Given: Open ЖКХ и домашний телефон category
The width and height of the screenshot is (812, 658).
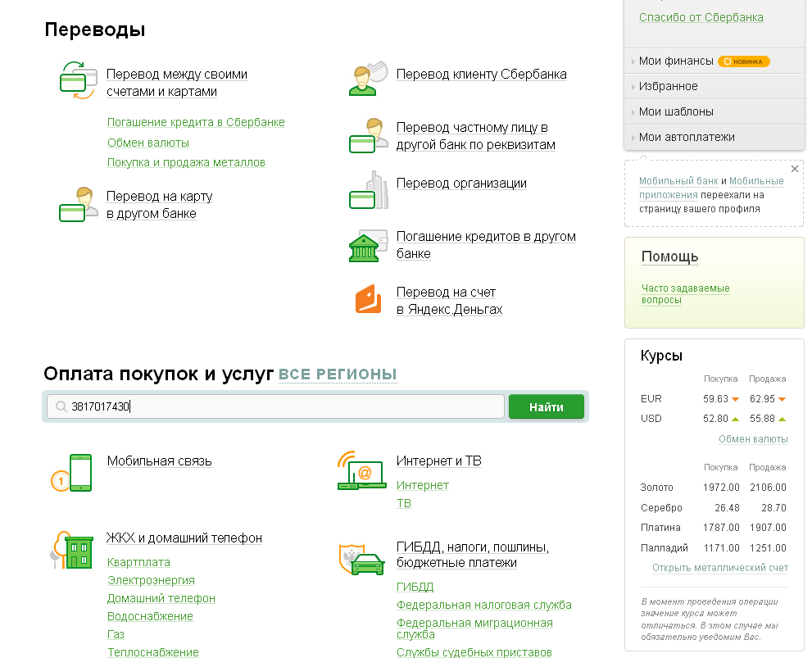Looking at the screenshot, I should (x=184, y=538).
